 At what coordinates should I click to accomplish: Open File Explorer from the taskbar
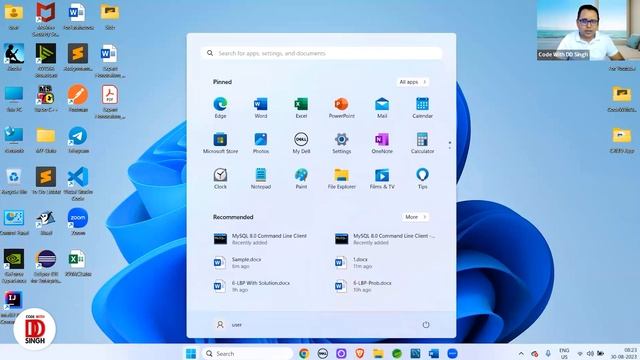pos(378,353)
